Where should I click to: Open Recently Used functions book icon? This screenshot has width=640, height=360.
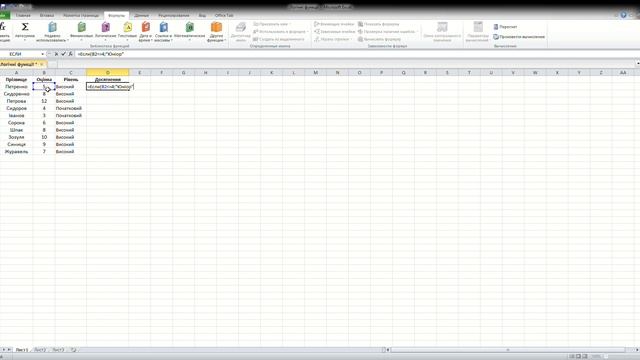pyautogui.click(x=52, y=27)
